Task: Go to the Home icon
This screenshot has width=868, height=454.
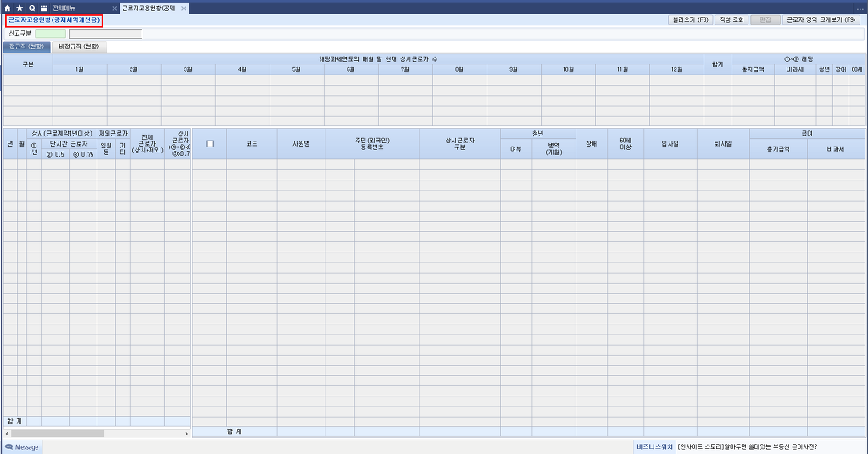Action: [7, 8]
